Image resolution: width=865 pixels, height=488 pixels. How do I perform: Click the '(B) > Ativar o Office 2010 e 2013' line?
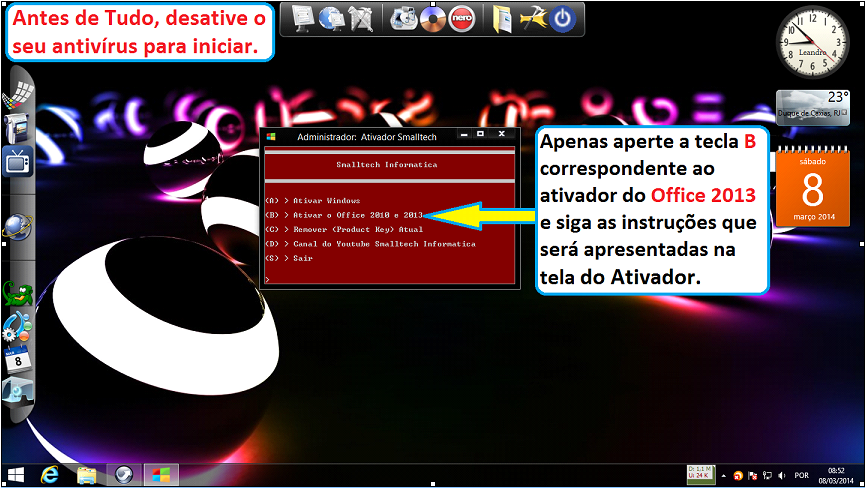344,215
